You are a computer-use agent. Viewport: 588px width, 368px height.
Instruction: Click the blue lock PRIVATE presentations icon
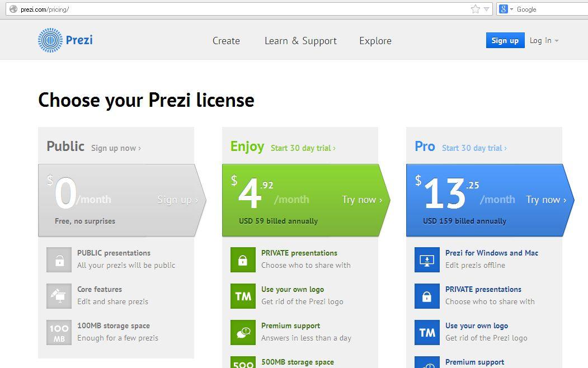click(x=427, y=296)
